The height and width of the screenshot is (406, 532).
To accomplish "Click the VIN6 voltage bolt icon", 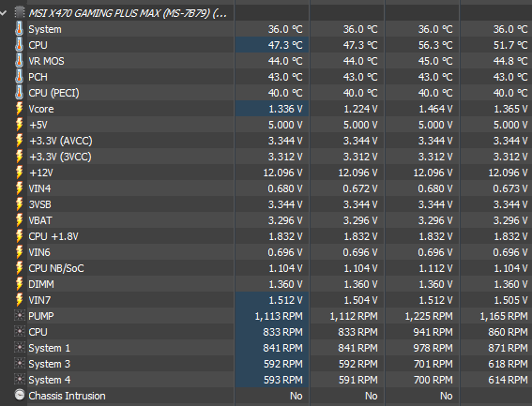I will [x=20, y=252].
